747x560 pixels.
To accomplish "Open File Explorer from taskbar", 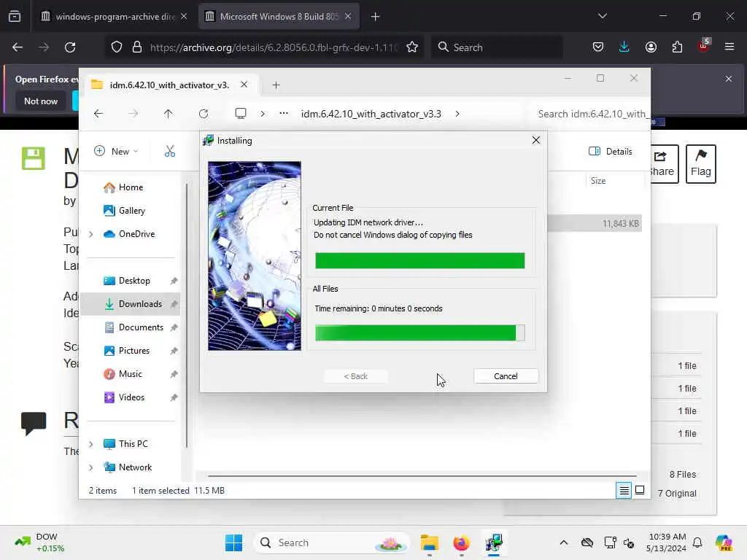I will (x=429, y=542).
